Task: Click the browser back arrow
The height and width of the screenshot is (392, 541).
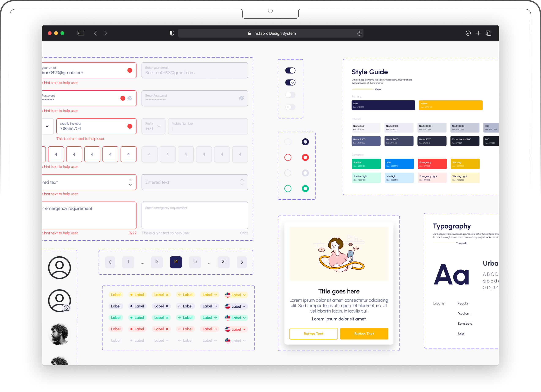Action: click(x=95, y=33)
